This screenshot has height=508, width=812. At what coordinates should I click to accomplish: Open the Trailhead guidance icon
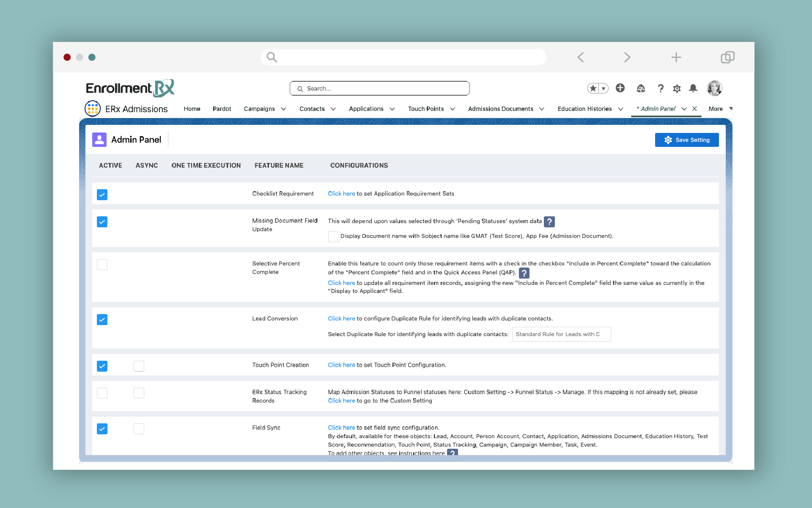point(641,88)
